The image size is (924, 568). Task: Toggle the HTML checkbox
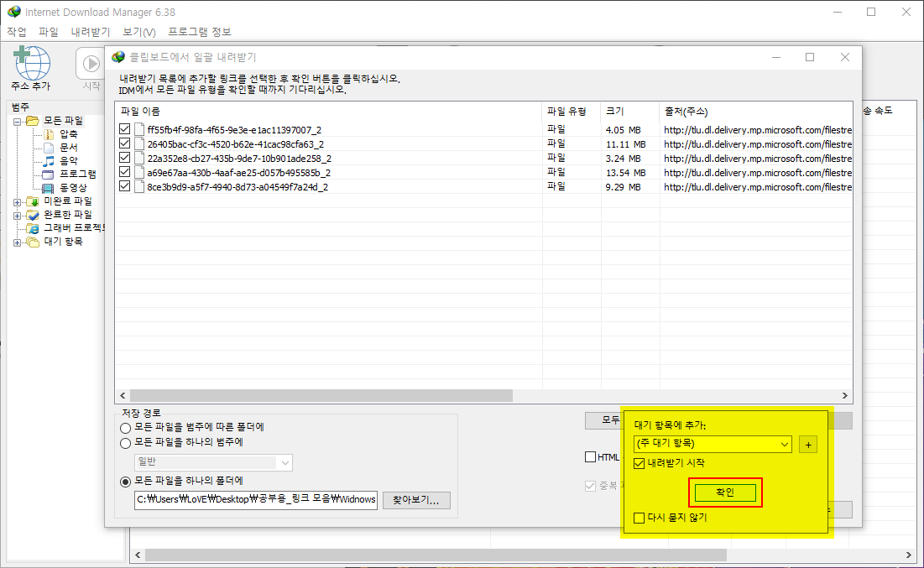(591, 456)
